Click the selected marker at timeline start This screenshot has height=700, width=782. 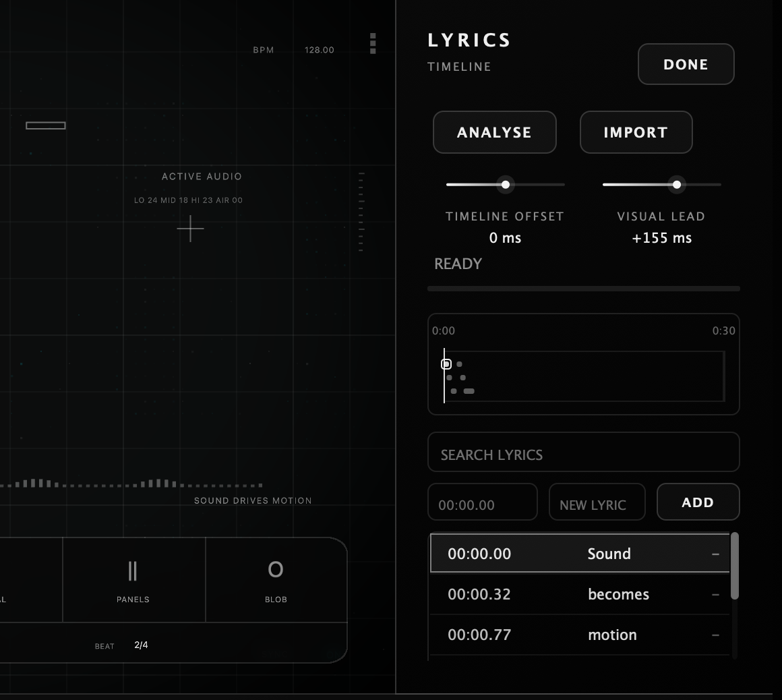tap(446, 364)
